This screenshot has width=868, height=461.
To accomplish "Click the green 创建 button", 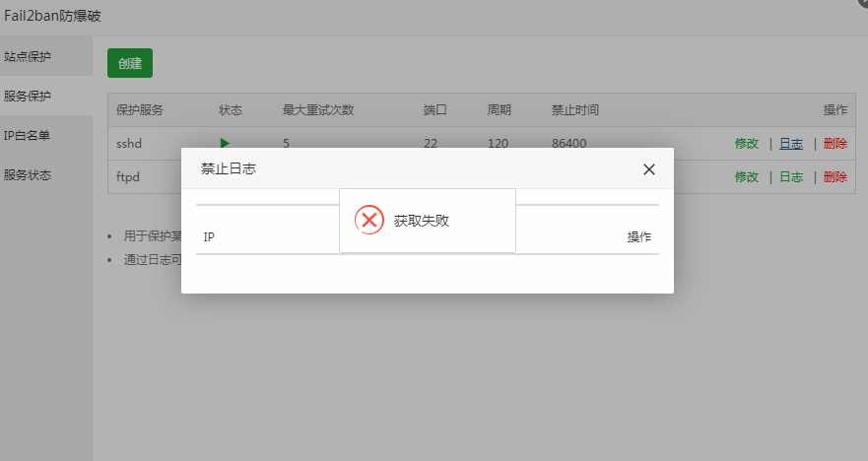I will tap(130, 64).
